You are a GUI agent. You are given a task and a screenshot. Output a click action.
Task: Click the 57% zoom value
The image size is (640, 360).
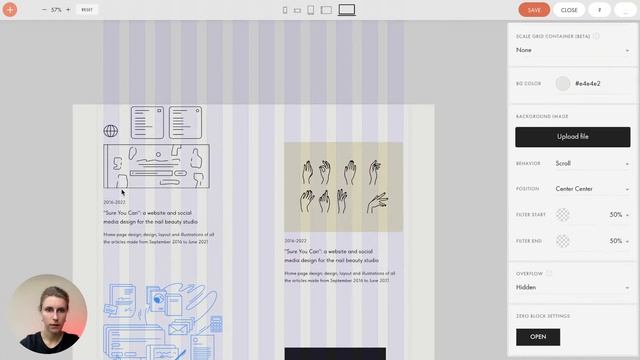(56, 10)
